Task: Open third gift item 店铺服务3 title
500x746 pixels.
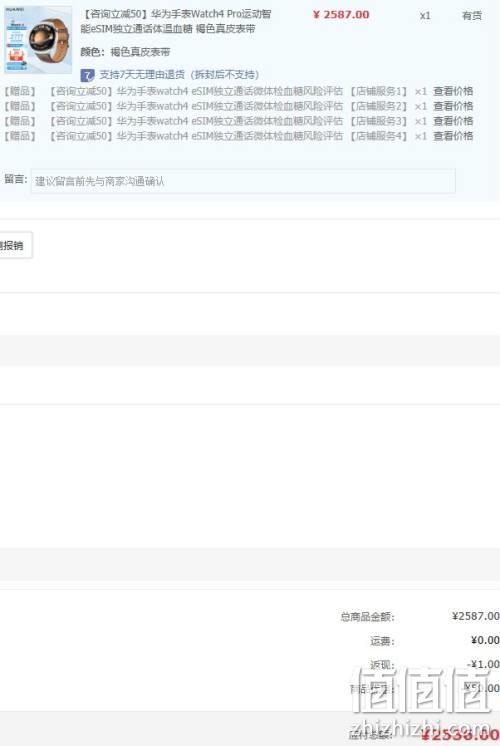Action: pos(229,121)
